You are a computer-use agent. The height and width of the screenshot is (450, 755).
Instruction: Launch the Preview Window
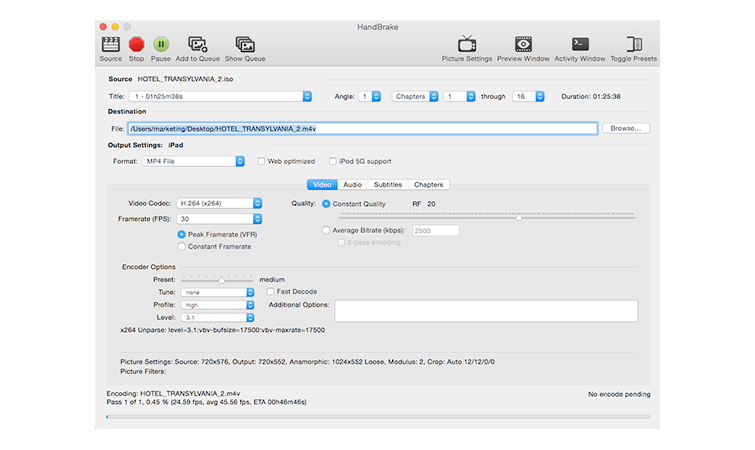click(523, 44)
